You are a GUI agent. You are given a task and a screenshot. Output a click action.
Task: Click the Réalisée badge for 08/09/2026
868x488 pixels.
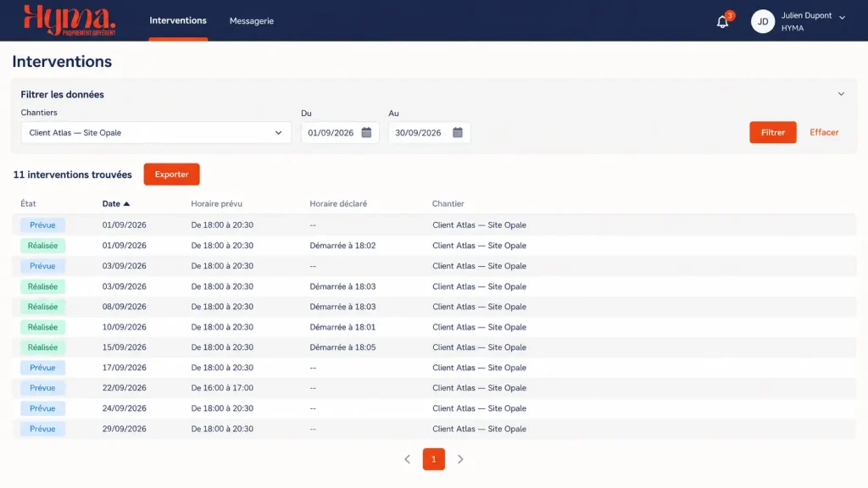42,307
